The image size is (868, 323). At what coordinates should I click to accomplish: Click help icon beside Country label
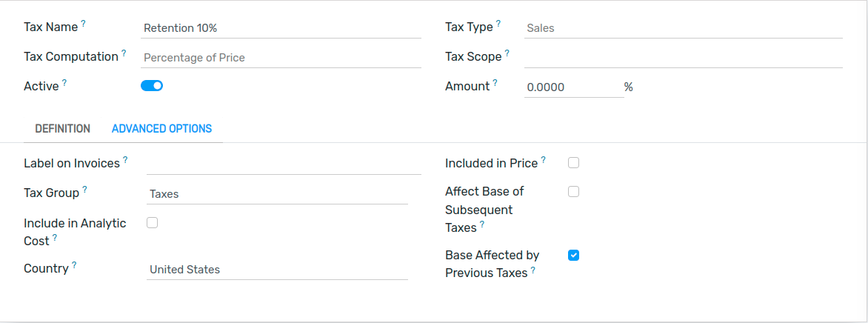click(74, 265)
